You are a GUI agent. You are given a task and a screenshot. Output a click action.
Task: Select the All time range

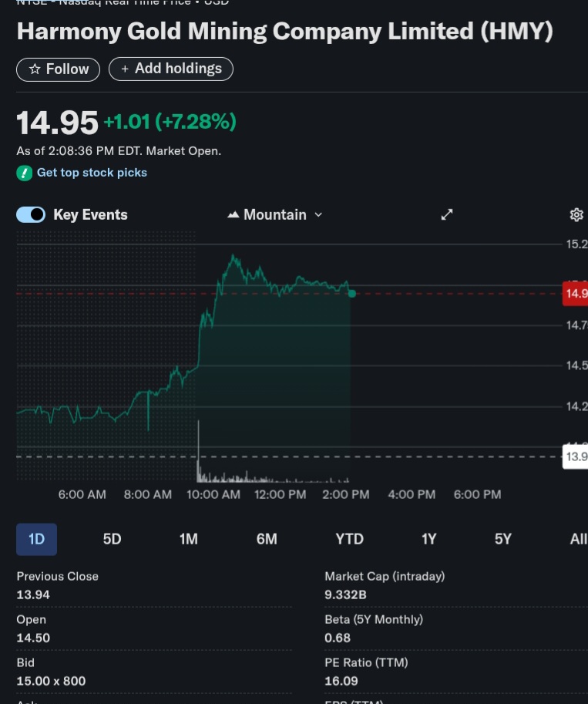pos(578,539)
